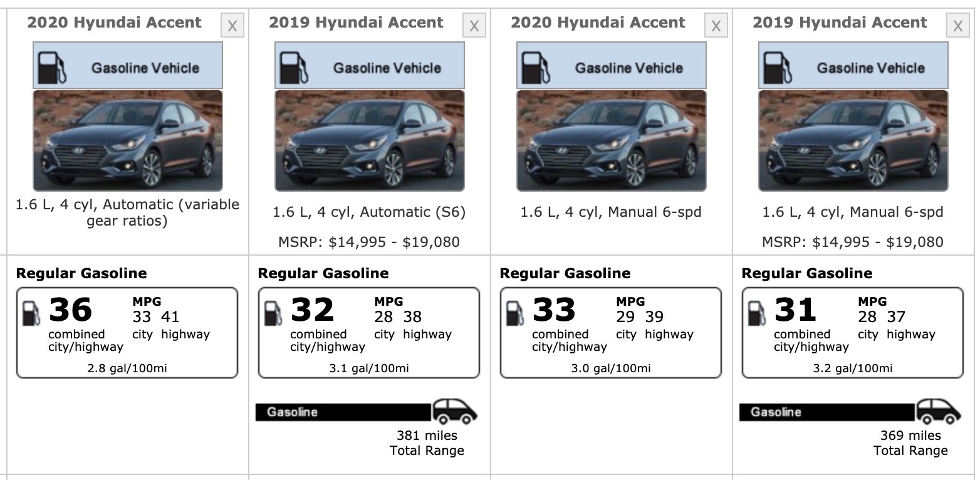980x480 pixels.
Task: Click fuel pump icon in first Gasoline Vehicle banner
Action: pyautogui.click(x=53, y=67)
